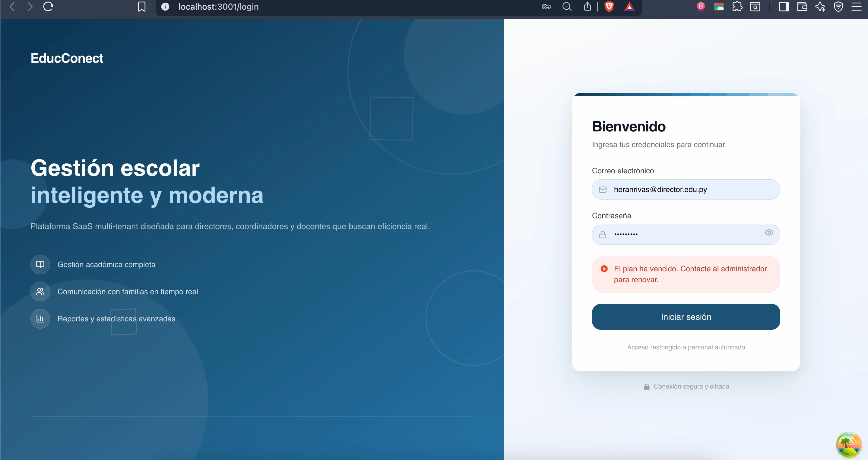
Task: Open the Brave Shields lion icon
Action: click(x=609, y=7)
